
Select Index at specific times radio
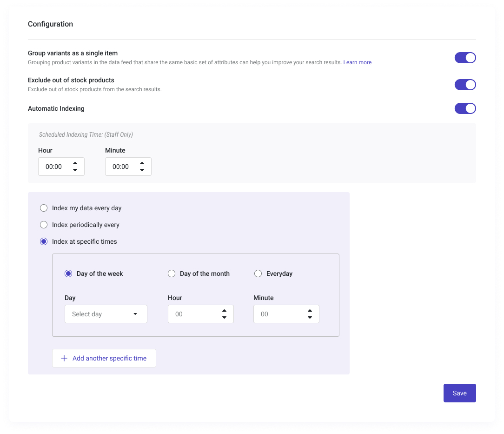[x=44, y=241]
